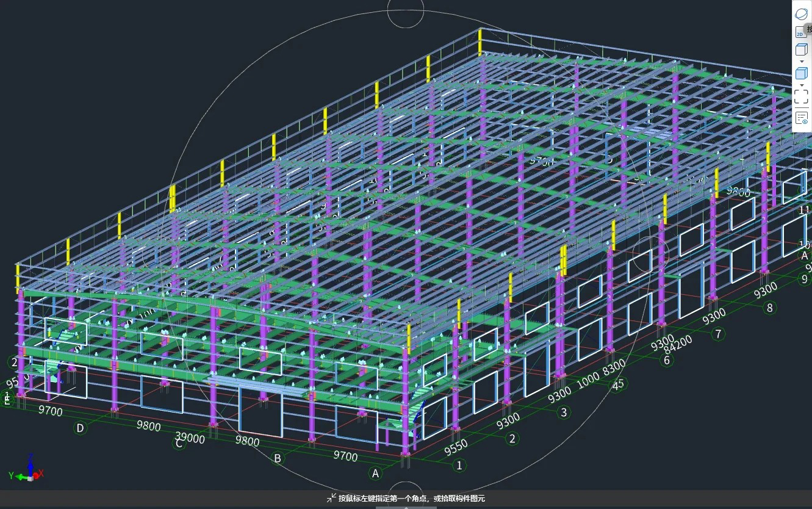Select grid axis bubble 7
This screenshot has height=509, width=812.
(718, 334)
